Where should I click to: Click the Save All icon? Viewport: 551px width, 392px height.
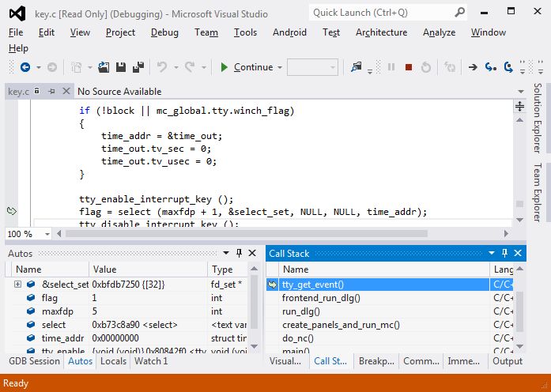(138, 67)
